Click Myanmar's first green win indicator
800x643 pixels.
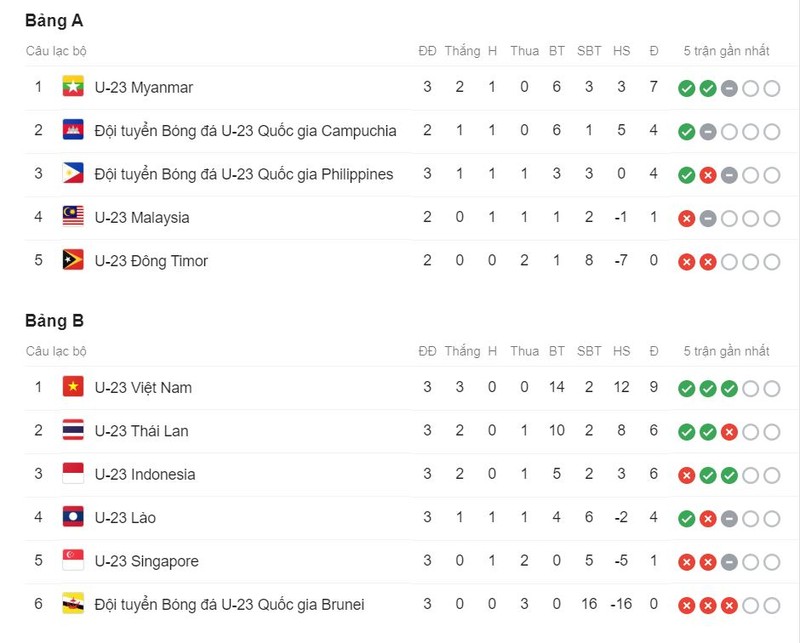[686, 89]
